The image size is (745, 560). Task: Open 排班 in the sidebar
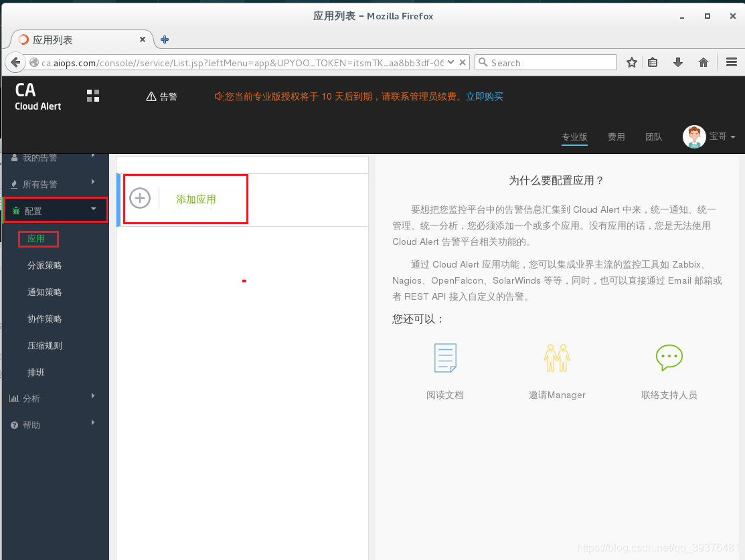tap(36, 373)
